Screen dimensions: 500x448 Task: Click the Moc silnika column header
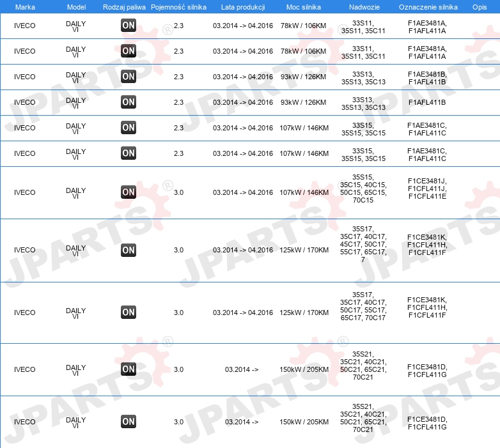(304, 7)
